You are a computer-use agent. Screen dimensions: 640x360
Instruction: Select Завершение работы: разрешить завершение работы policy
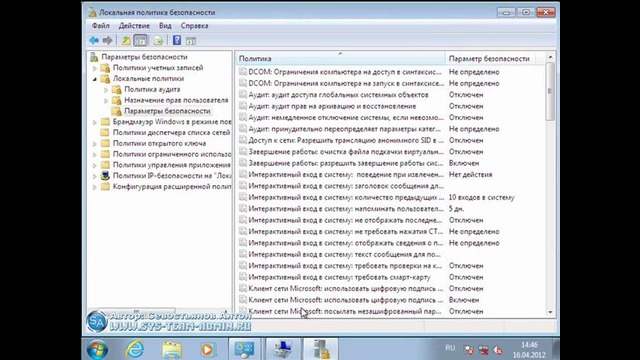point(346,163)
